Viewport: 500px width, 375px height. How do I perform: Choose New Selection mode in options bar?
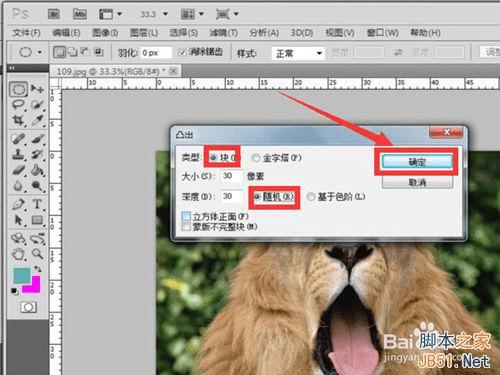tap(60, 52)
